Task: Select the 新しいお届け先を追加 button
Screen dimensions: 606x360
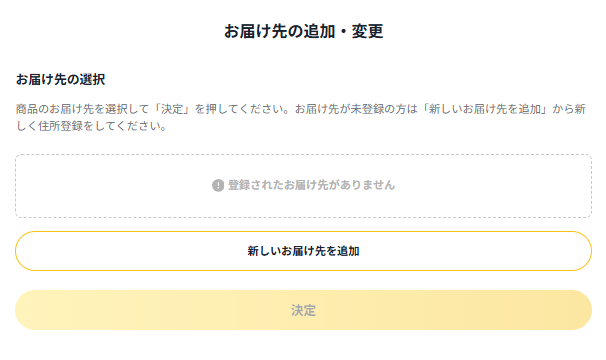Action: coord(303,251)
